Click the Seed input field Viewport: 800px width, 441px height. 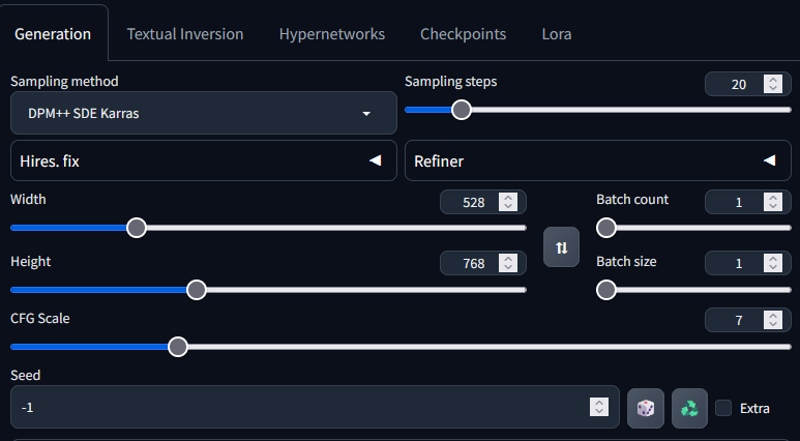(315, 407)
